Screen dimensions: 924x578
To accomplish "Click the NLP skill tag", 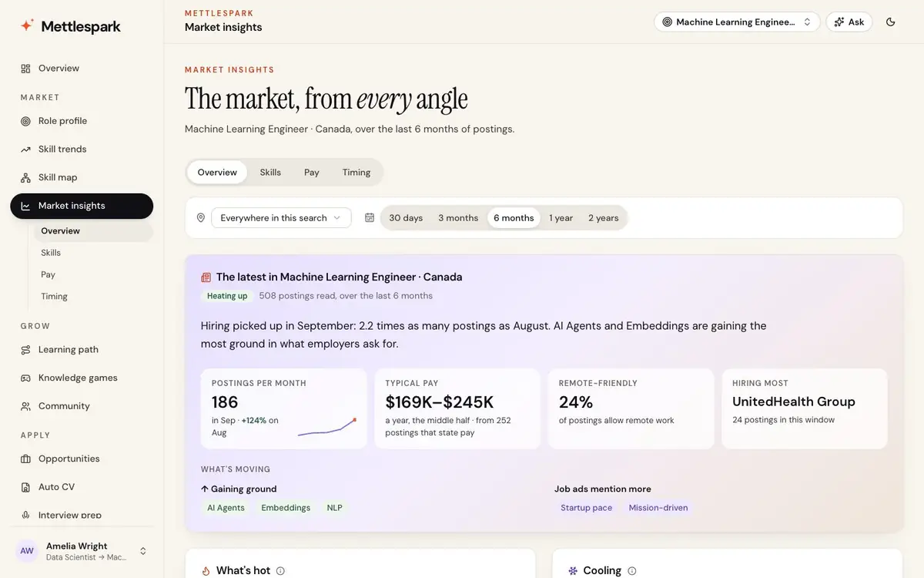I will pos(335,508).
